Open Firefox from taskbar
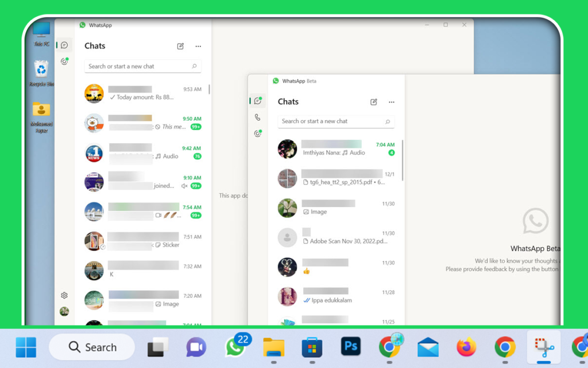The image size is (588, 368). point(466,347)
